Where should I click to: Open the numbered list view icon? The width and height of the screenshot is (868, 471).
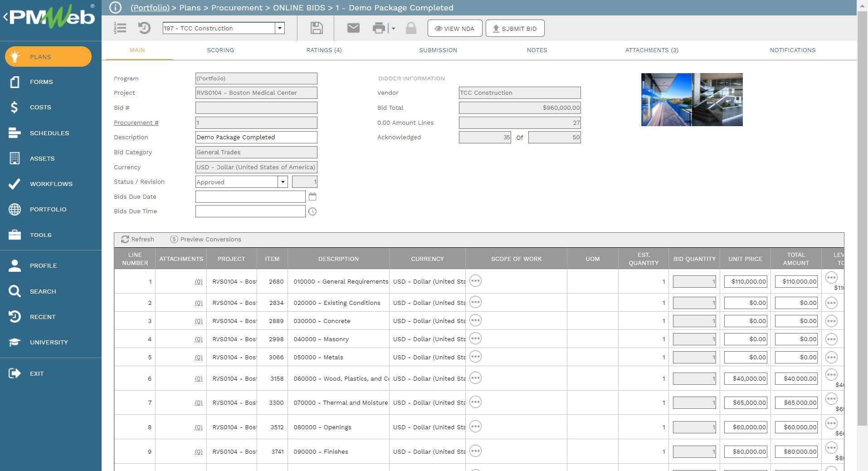pos(120,28)
